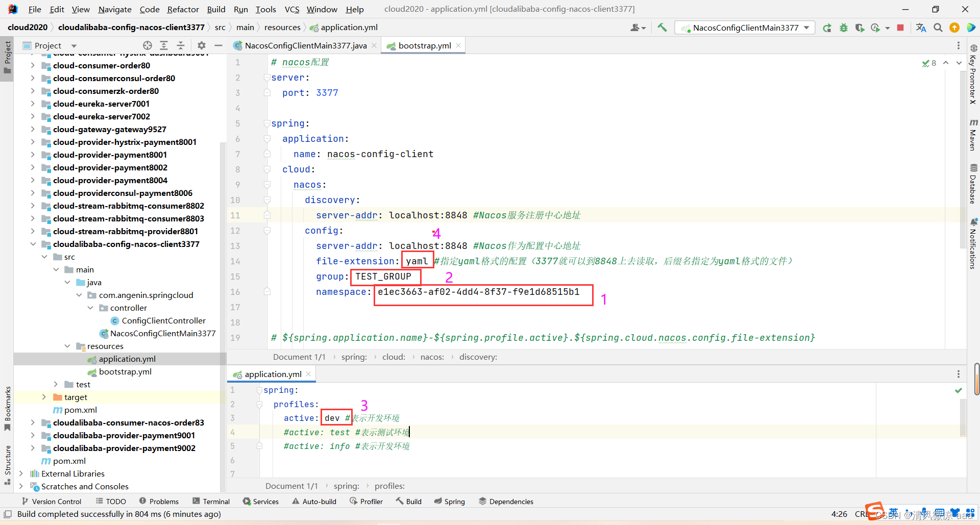
Task: Open Key Promoter X side panel
Action: pos(973,74)
